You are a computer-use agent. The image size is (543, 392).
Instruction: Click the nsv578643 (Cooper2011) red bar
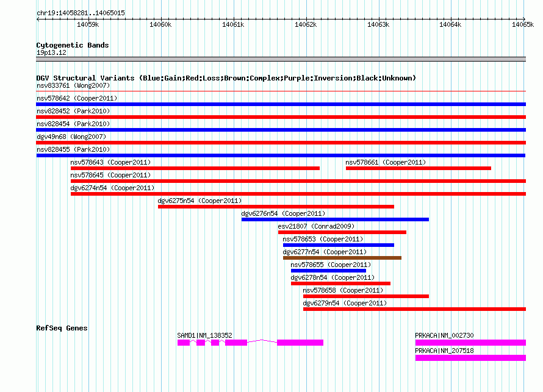195,168
